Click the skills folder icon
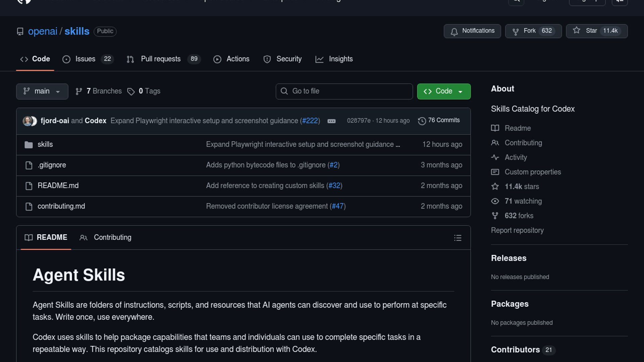Viewport: 644px width, 362px height. (29, 145)
